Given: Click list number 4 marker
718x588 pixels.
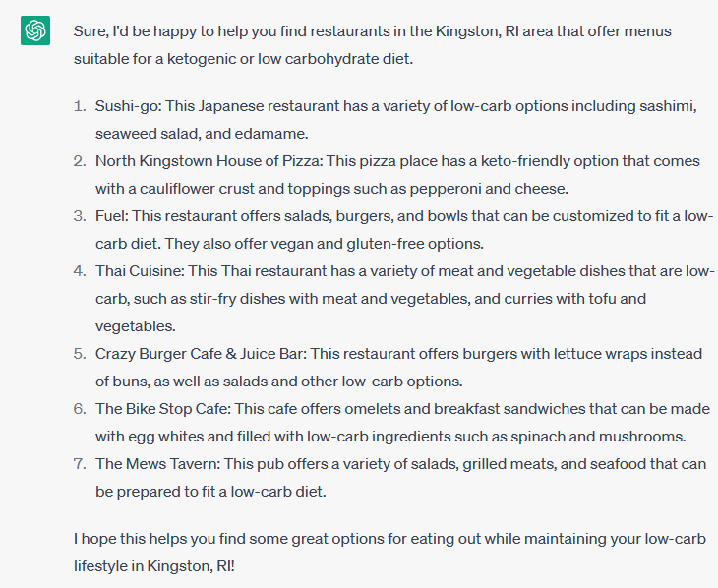Looking at the screenshot, I should (80, 271).
